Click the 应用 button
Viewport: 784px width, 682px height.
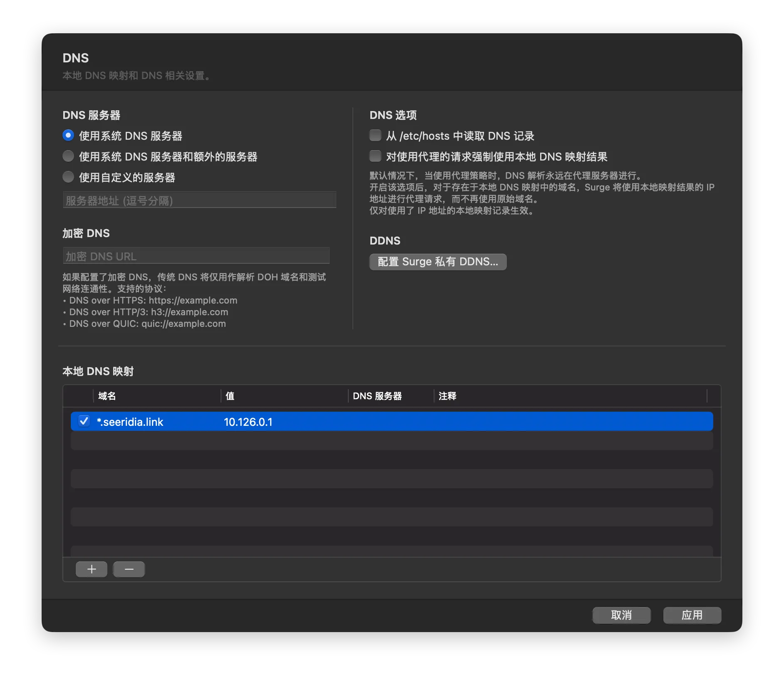(692, 615)
